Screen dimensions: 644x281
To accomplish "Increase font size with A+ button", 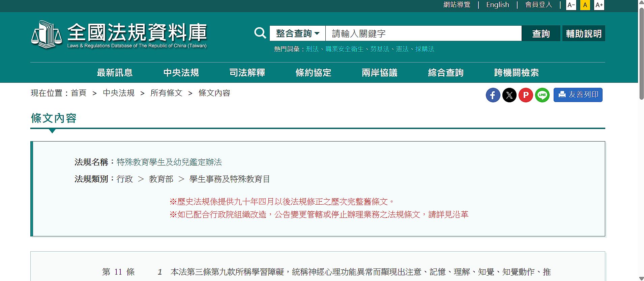I will tap(599, 5).
